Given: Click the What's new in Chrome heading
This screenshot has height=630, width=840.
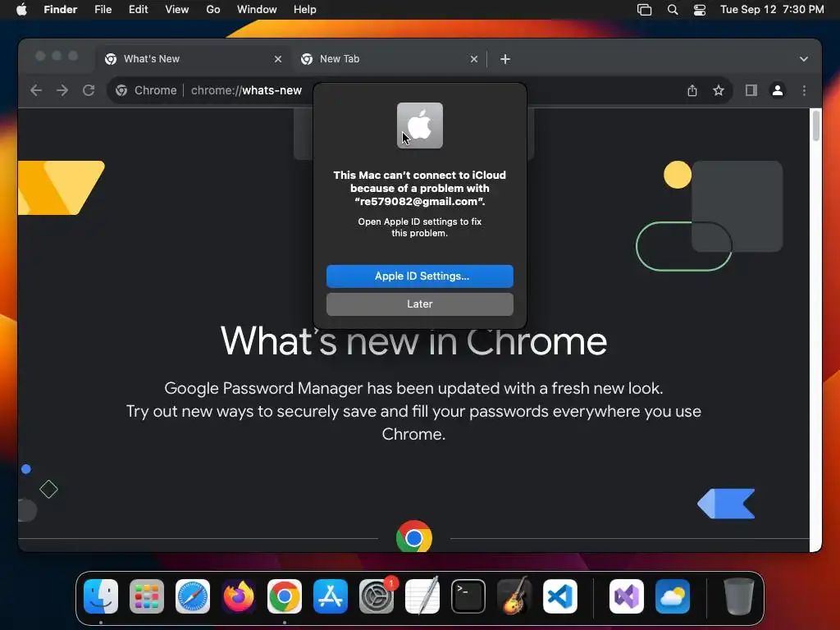Looking at the screenshot, I should 413,341.
